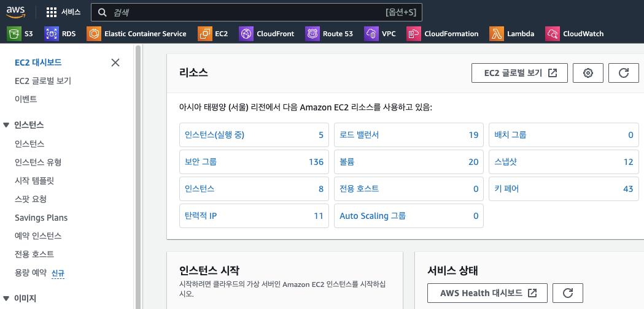This screenshot has height=309, width=644.
Task: Open resource settings gear icon
Action: 588,73
